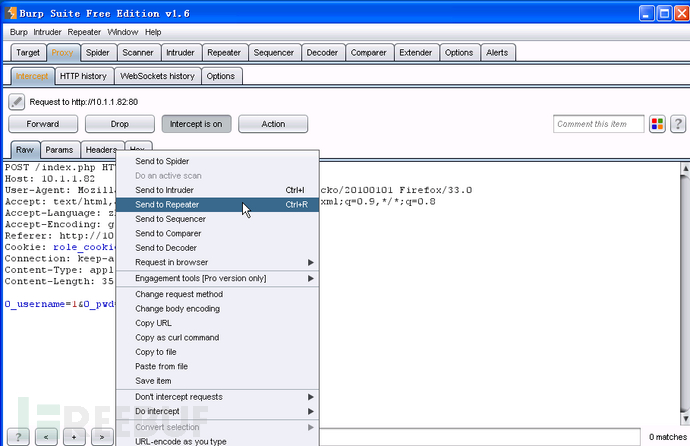Screen dimensions: 690x446
Task: Click Copy to file menu entry
Action: [x=217, y=352]
